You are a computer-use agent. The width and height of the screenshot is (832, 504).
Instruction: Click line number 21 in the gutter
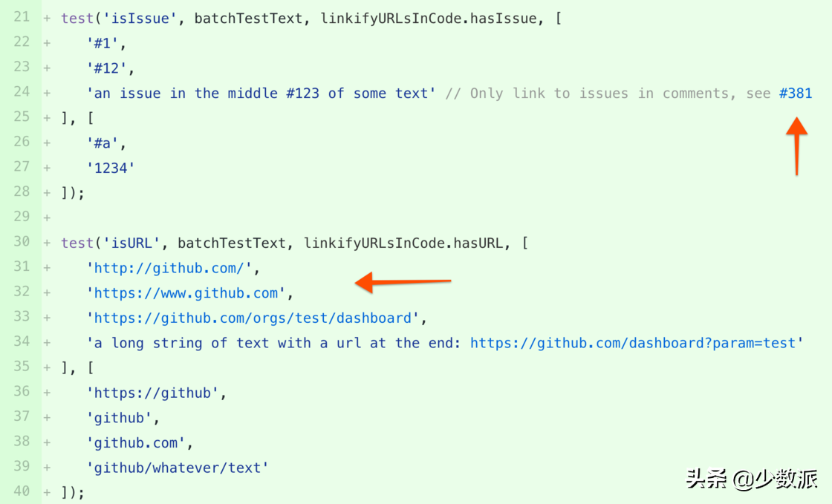click(22, 17)
